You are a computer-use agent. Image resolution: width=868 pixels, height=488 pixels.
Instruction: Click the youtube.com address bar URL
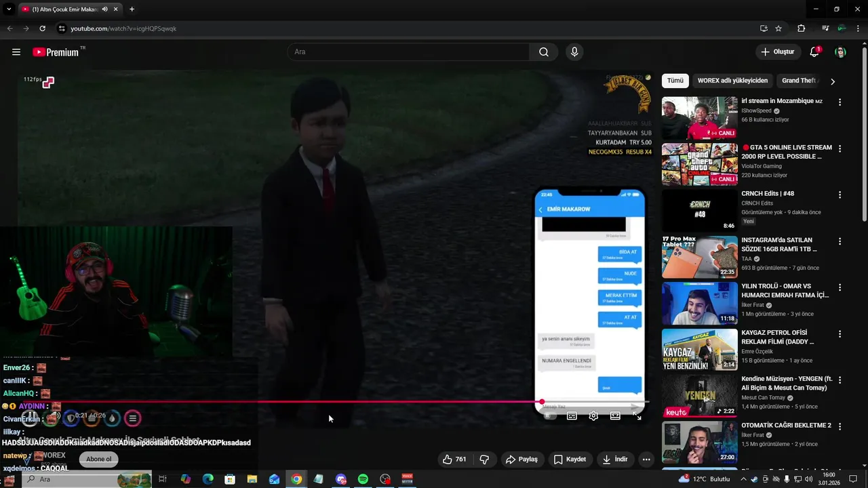123,28
